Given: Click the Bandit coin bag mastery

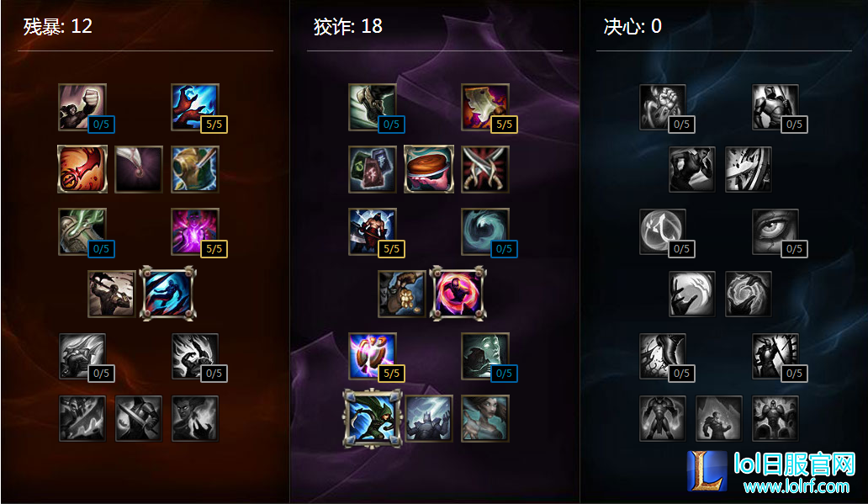Looking at the screenshot, I should click(x=401, y=294).
